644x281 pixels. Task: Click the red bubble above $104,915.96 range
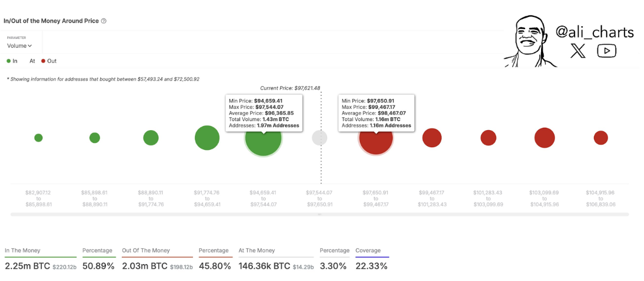(x=600, y=138)
